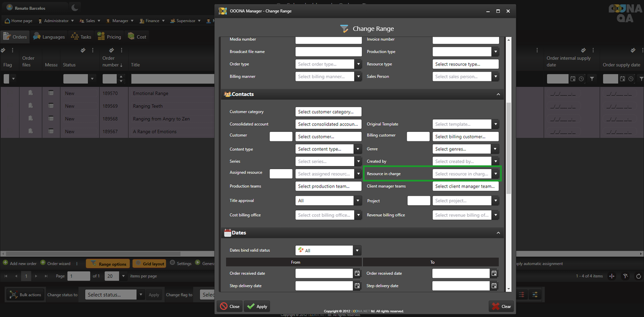The image size is (644, 317).
Task: Click the refresh icon below the grid
Action: pos(638,276)
